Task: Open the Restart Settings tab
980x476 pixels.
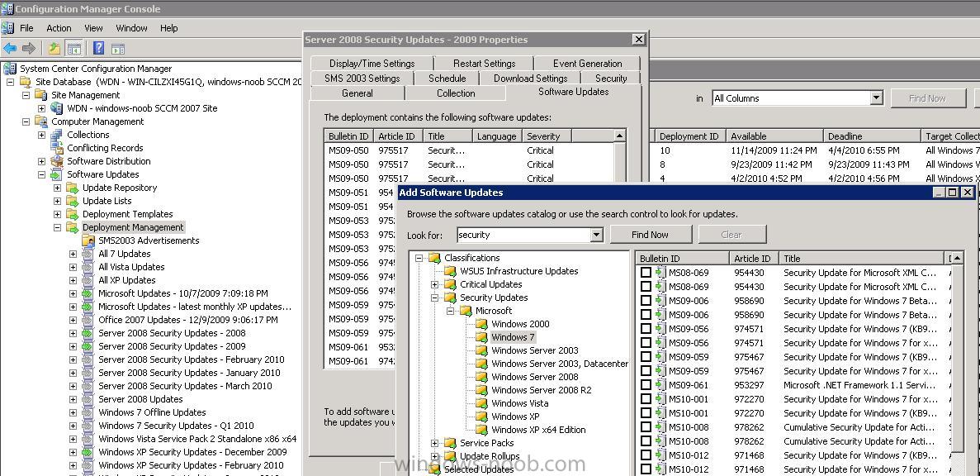Action: pos(485,63)
